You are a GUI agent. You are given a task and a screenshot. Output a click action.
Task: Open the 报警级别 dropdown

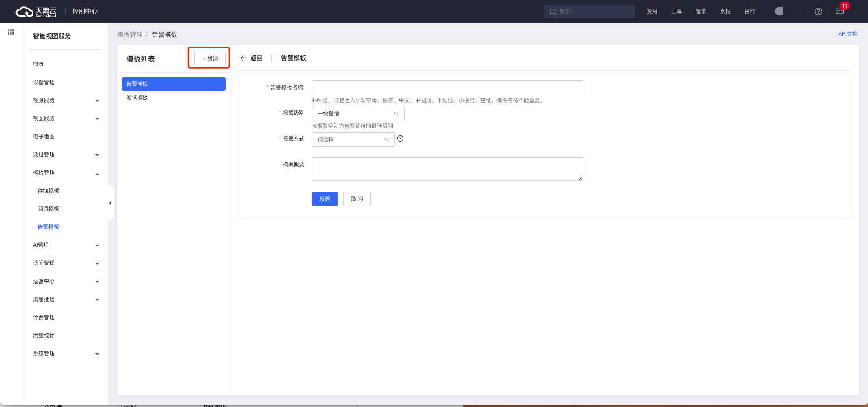pyautogui.click(x=358, y=113)
